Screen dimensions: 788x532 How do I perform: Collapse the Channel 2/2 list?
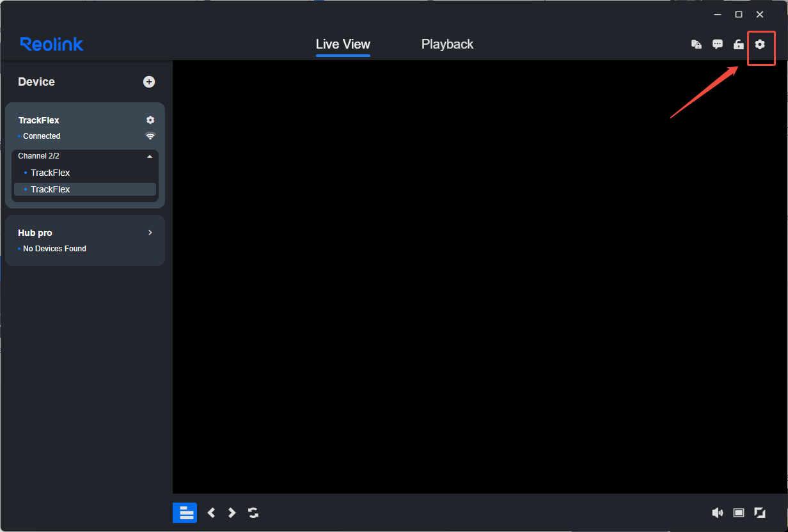pos(150,156)
